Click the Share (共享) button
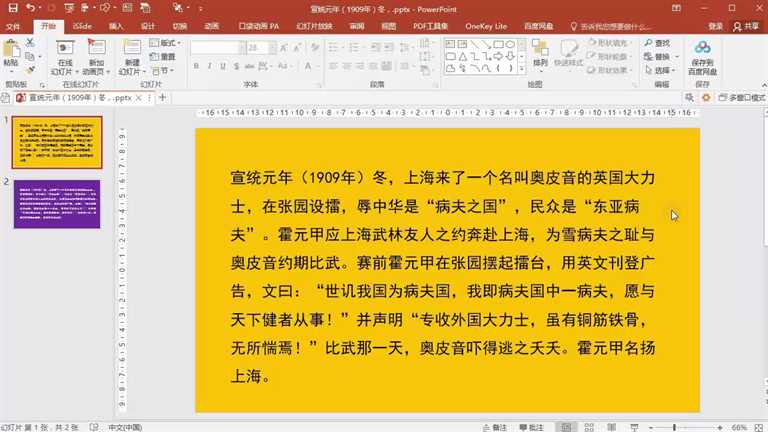The height and width of the screenshot is (432, 768). (x=746, y=26)
